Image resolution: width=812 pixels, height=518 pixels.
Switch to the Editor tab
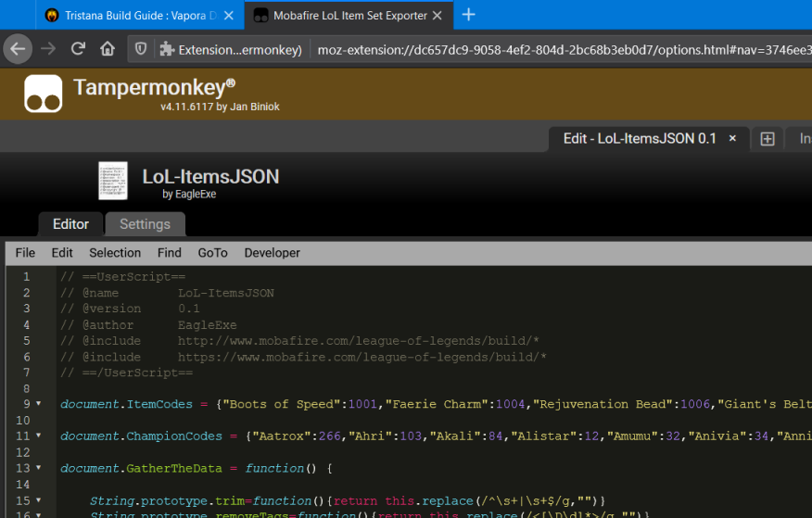click(x=71, y=224)
